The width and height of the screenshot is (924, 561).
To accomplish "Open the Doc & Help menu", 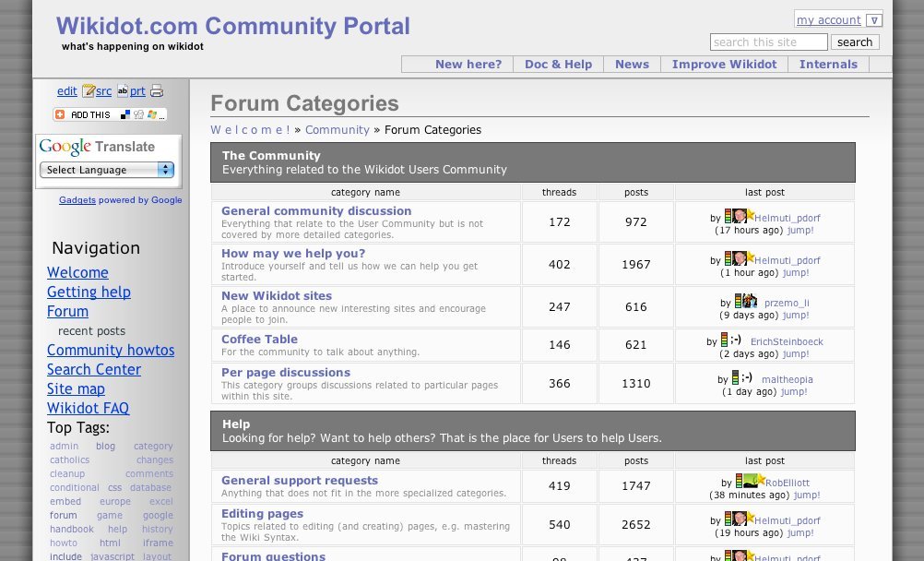I will pyautogui.click(x=558, y=64).
